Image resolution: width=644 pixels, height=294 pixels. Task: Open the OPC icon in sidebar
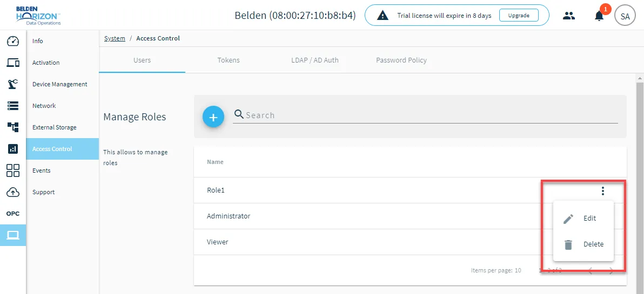(x=13, y=214)
